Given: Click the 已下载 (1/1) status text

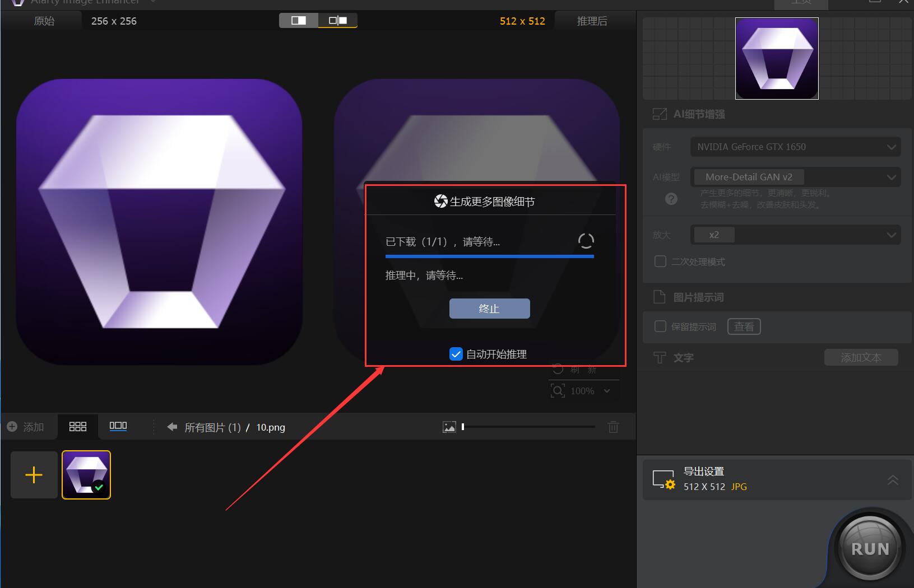Looking at the screenshot, I should pos(443,242).
